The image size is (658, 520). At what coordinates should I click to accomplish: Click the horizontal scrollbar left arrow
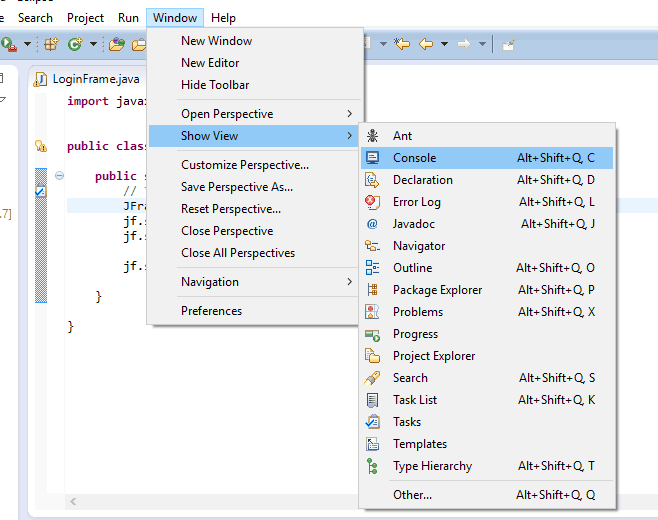pos(73,501)
